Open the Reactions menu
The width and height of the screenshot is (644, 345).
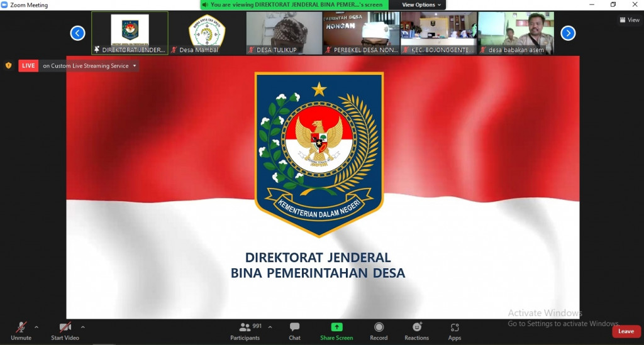tap(416, 331)
